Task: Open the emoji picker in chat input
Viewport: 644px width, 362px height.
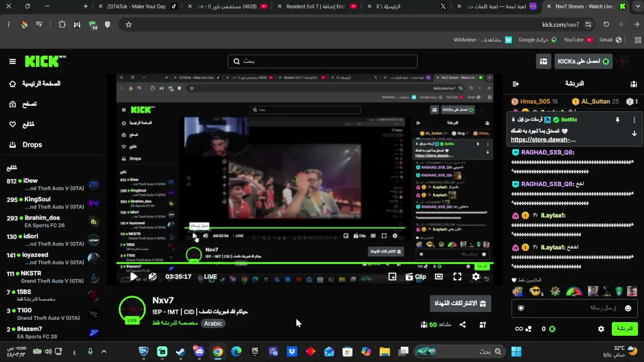Action: [x=628, y=308]
